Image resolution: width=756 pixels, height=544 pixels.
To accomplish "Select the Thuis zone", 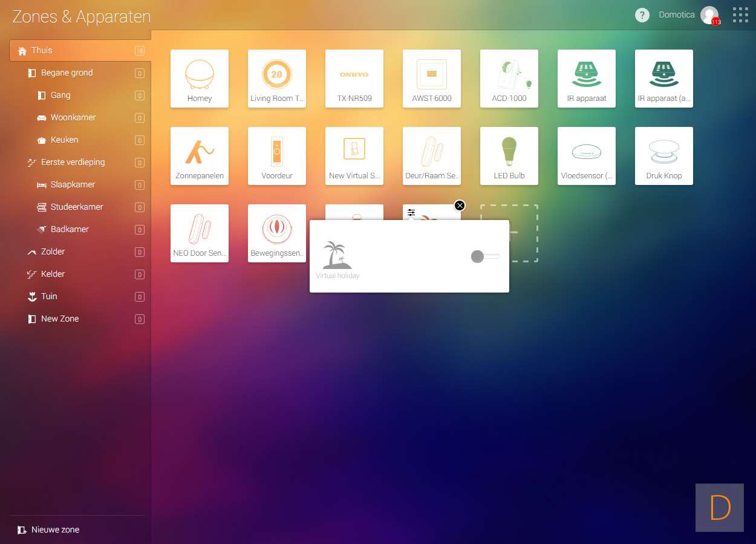I will pos(80,50).
